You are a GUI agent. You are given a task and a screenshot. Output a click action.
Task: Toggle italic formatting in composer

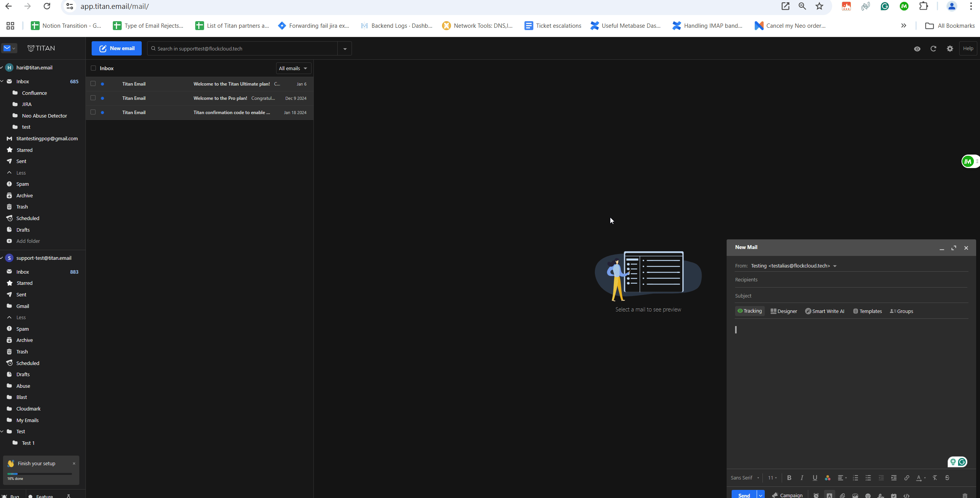tap(802, 478)
